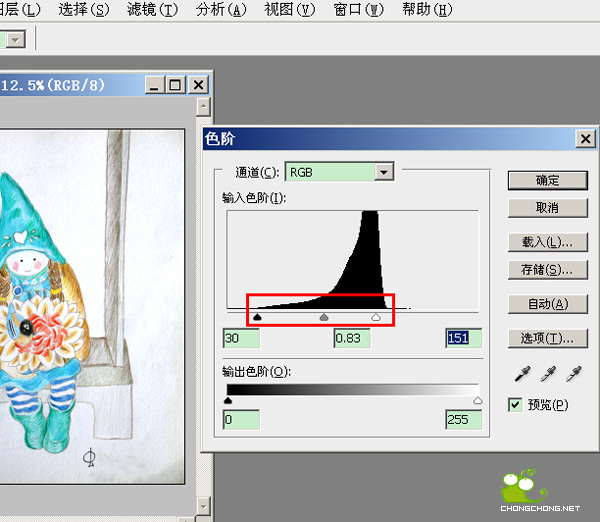Confirm levels with 确定 button
Image resolution: width=600 pixels, height=522 pixels.
[x=548, y=180]
